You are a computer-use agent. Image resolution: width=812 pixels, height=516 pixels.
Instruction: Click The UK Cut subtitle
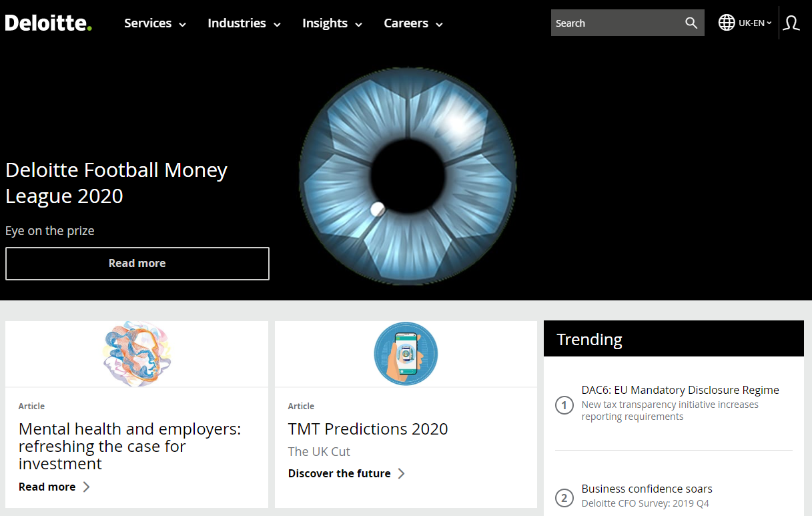(x=319, y=451)
